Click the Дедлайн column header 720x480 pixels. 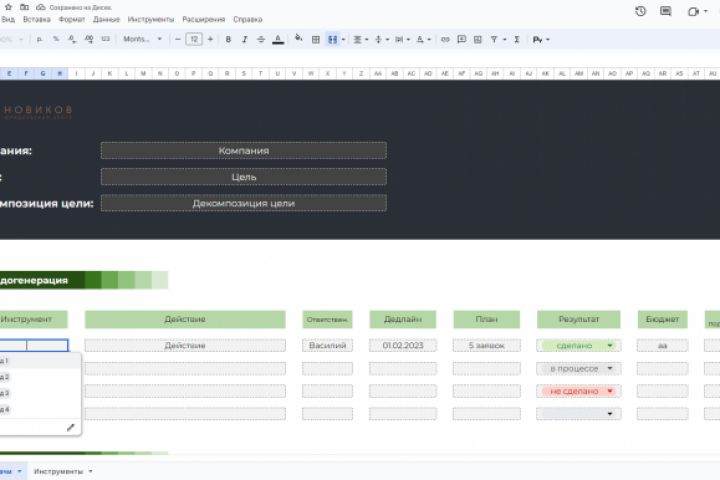pyautogui.click(x=403, y=319)
